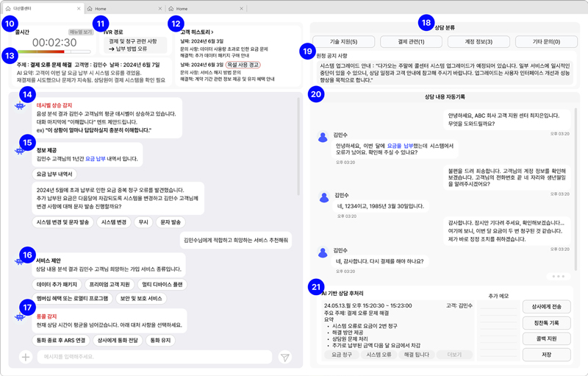Click the home icon on 다산콜센터 tab
The image size is (588, 376).
coord(8,9)
